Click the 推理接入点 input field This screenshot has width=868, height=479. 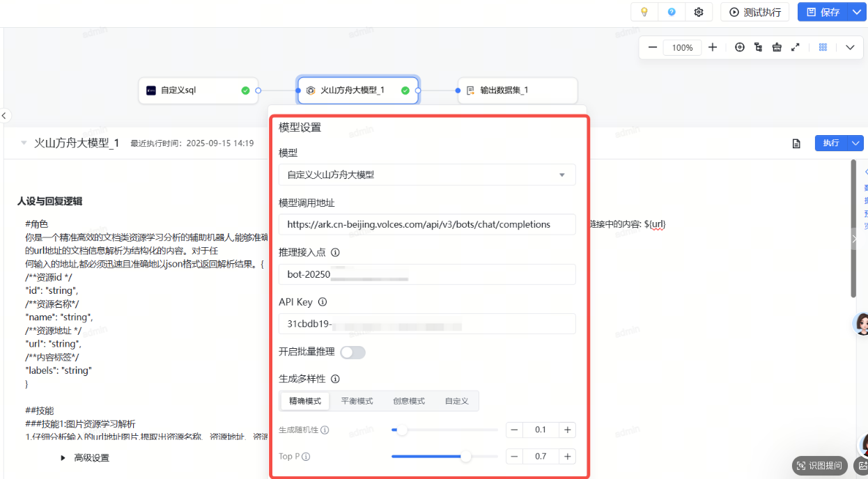click(x=427, y=274)
